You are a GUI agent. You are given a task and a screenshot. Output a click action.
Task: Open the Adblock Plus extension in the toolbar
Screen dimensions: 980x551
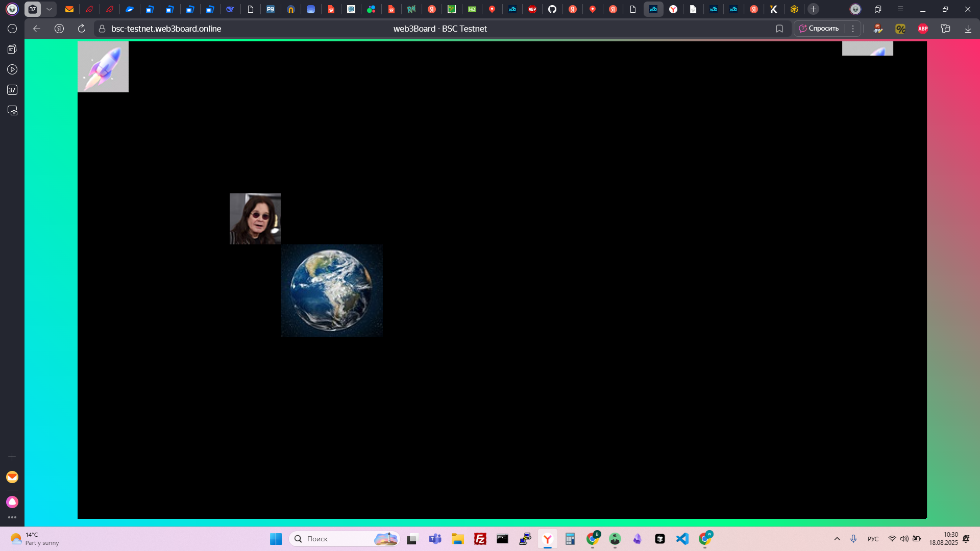click(923, 29)
